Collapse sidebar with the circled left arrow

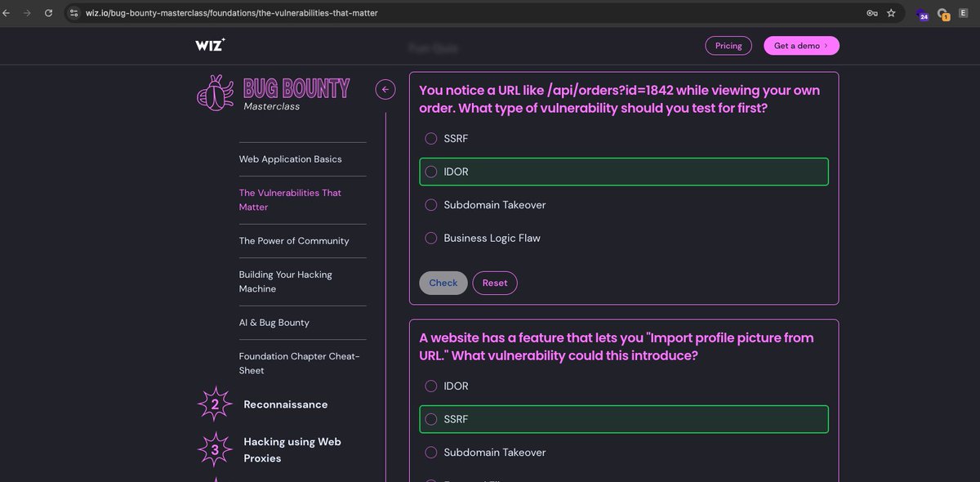pos(385,90)
